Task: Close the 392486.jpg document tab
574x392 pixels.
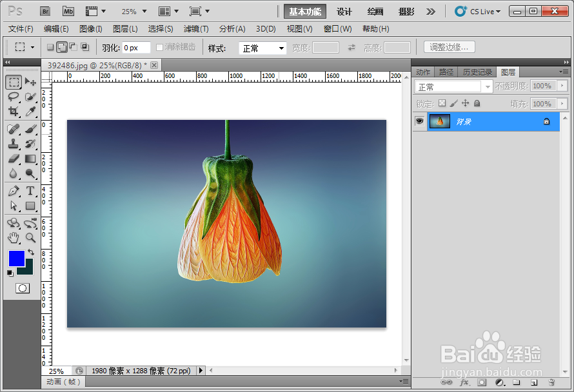Action: [x=154, y=65]
